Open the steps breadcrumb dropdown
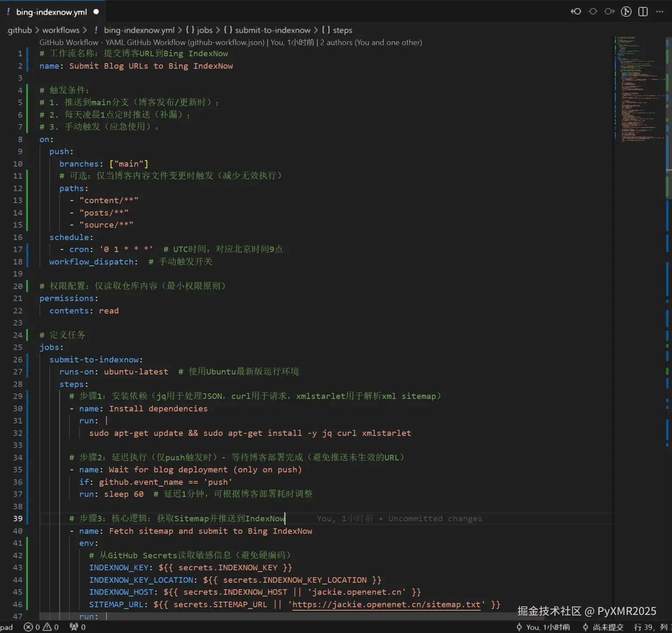This screenshot has width=672, height=633. pyautogui.click(x=342, y=30)
